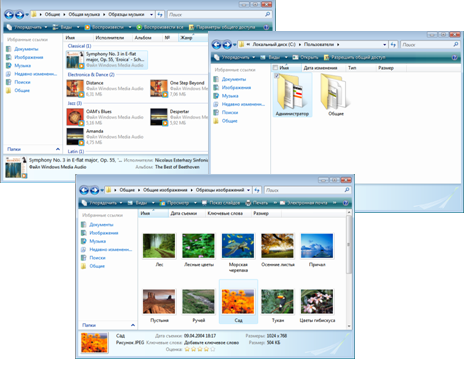Open the Администратор folder icon
The width and height of the screenshot is (465, 367).
pyautogui.click(x=290, y=92)
